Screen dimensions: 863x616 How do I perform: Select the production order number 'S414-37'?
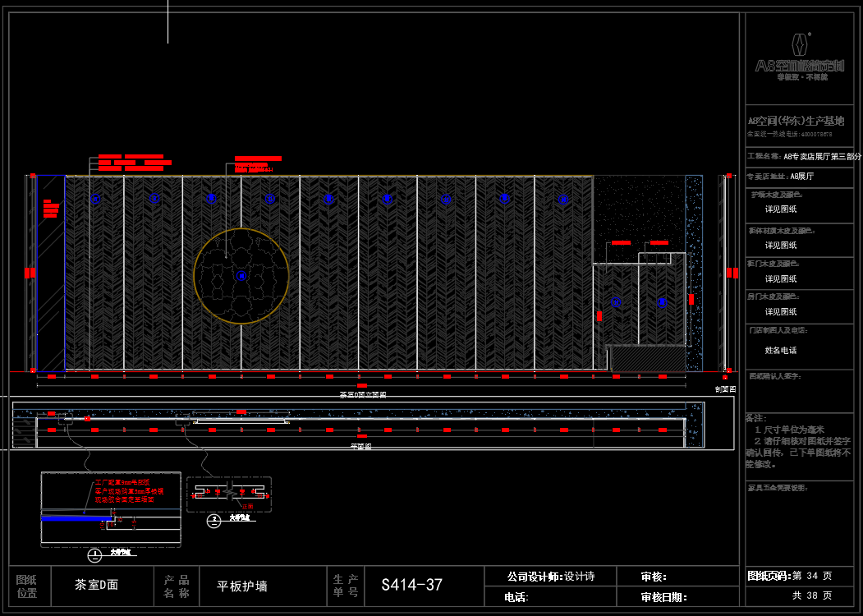coord(411,585)
